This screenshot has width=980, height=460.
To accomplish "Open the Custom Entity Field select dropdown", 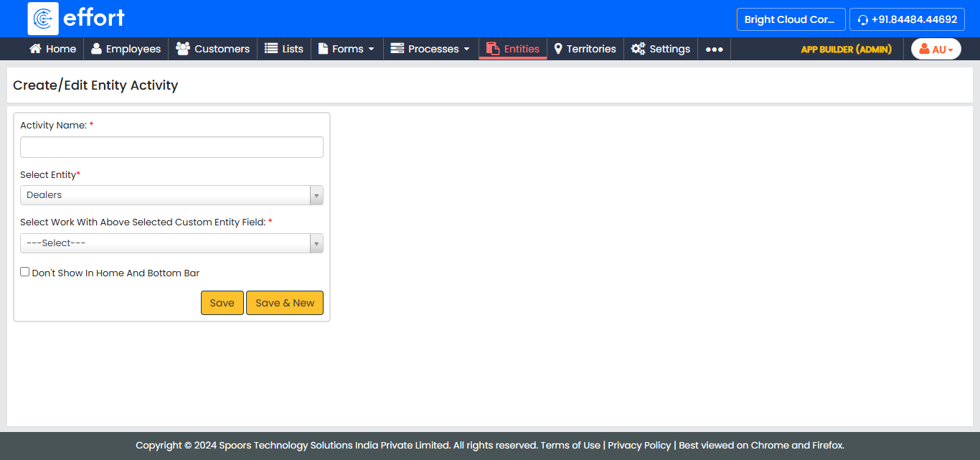I will click(171, 243).
